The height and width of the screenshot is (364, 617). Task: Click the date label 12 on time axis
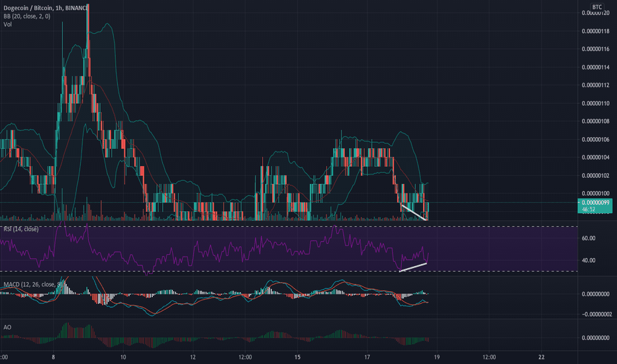coord(193,357)
